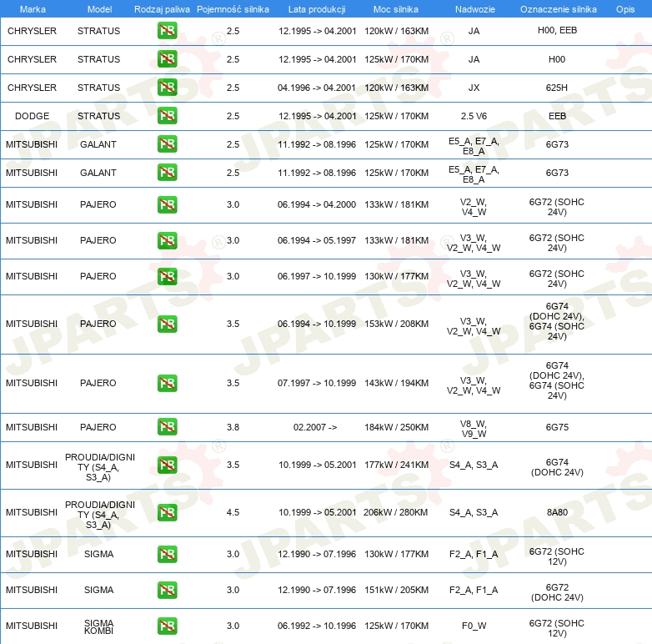Click fuel icon in Sigma 130kW / 177KM row
This screenshot has height=644, width=652.
click(167, 554)
